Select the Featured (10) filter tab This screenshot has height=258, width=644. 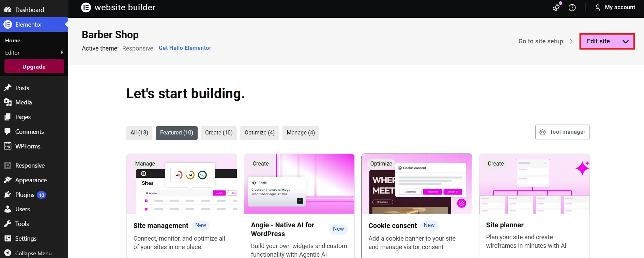177,133
